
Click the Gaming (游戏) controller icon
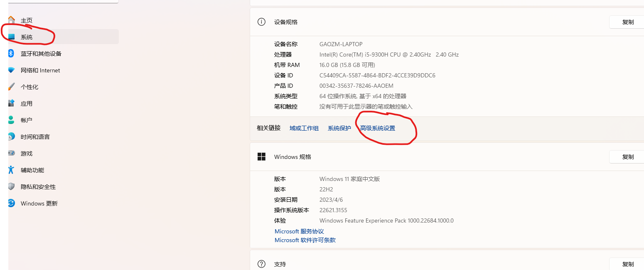pyautogui.click(x=12, y=153)
